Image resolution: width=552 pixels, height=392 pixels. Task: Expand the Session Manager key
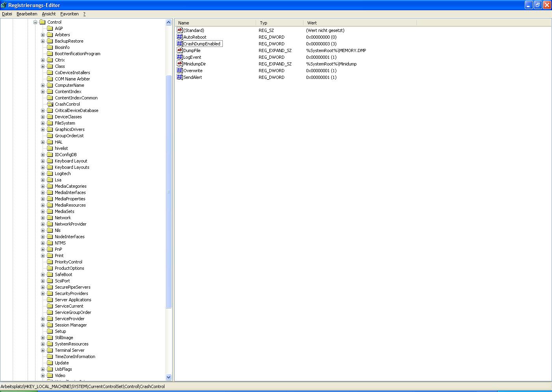[43, 325]
